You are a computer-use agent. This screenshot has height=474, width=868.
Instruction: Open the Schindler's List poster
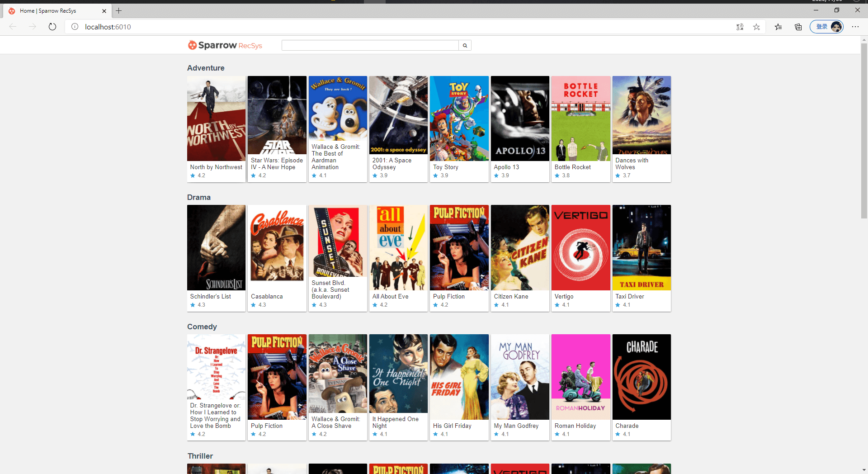click(217, 247)
